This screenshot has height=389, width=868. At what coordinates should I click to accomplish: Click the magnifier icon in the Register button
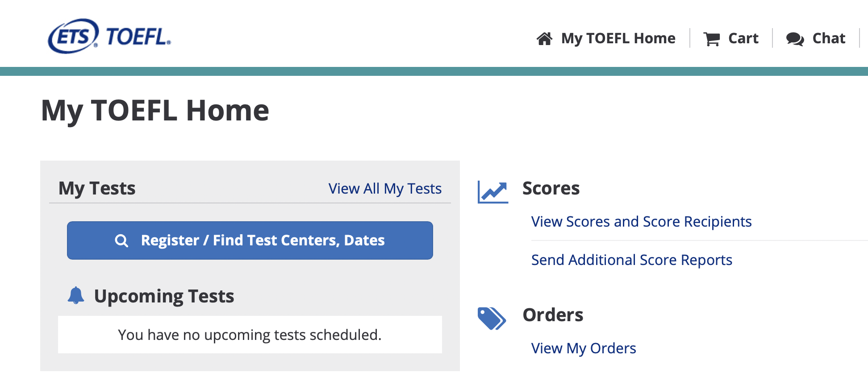tap(121, 241)
